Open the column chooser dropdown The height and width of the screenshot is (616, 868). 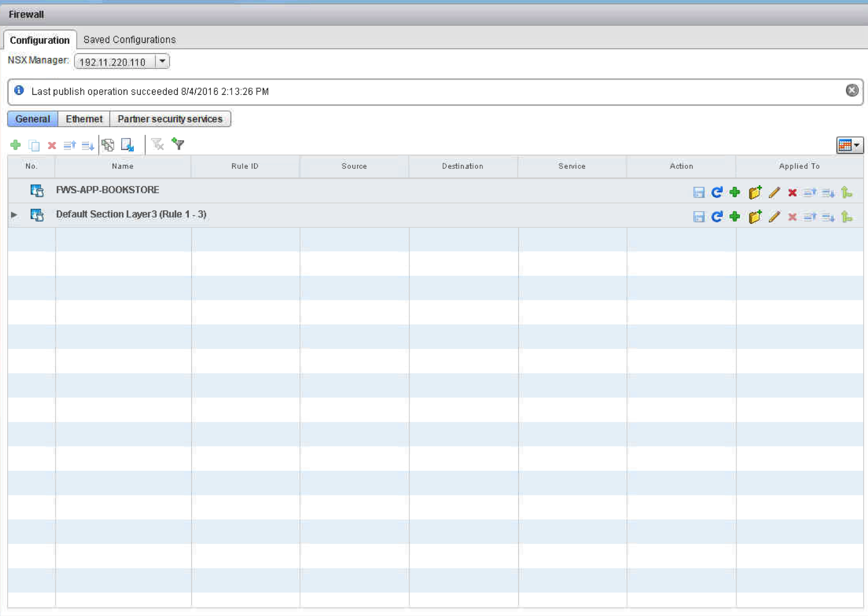tap(849, 145)
